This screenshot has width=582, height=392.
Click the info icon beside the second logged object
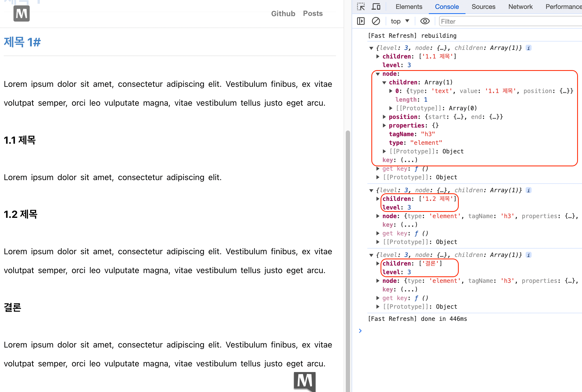coord(529,190)
